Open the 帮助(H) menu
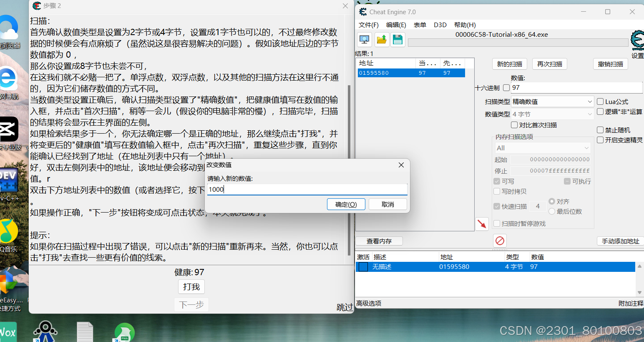The width and height of the screenshot is (644, 342). 465,25
